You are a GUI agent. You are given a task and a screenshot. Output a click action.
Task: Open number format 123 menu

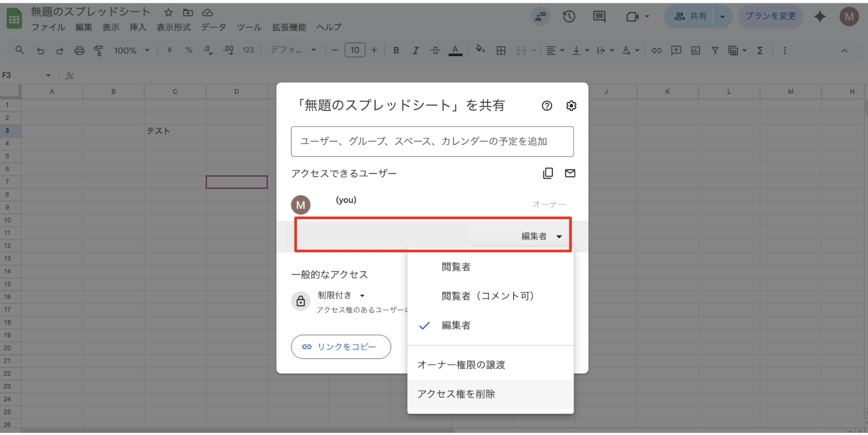[248, 50]
